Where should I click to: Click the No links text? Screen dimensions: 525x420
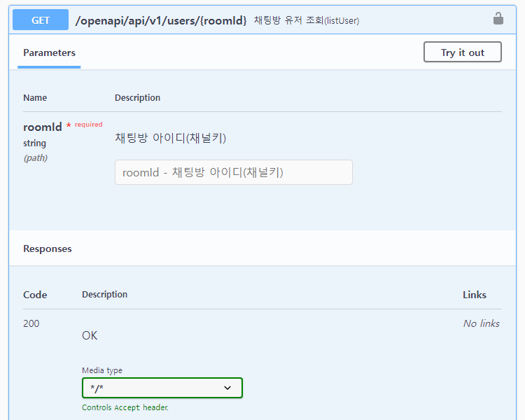481,323
